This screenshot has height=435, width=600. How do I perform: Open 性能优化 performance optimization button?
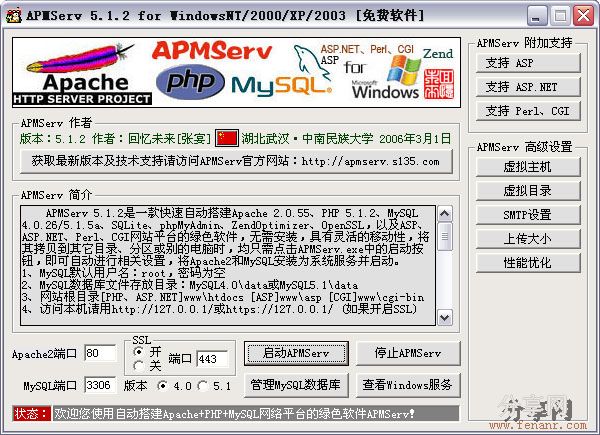click(528, 262)
